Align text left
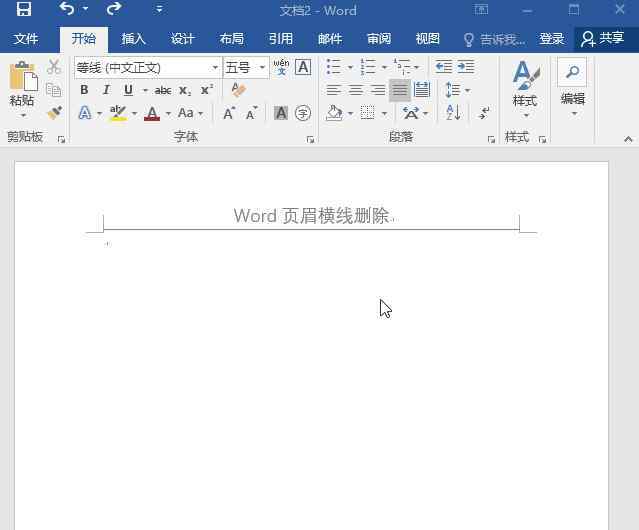Viewport: 639px width, 530px height. (x=334, y=90)
